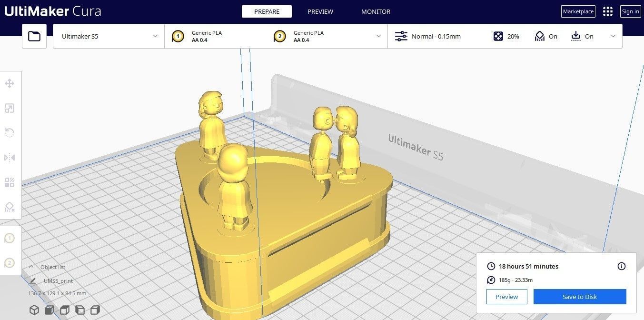The width and height of the screenshot is (644, 320).
Task: Click the pencil icon beside UM5S_print
Action: point(33,281)
